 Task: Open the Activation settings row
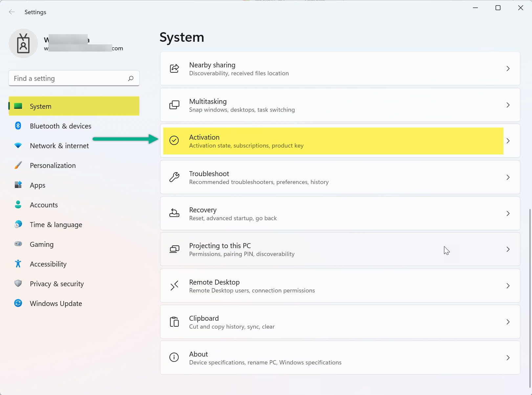340,141
